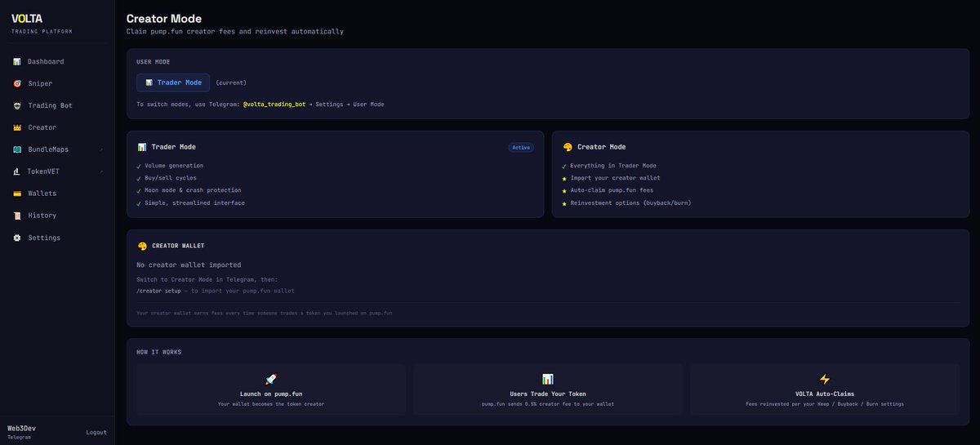Select the Creator crown icon

16,127
